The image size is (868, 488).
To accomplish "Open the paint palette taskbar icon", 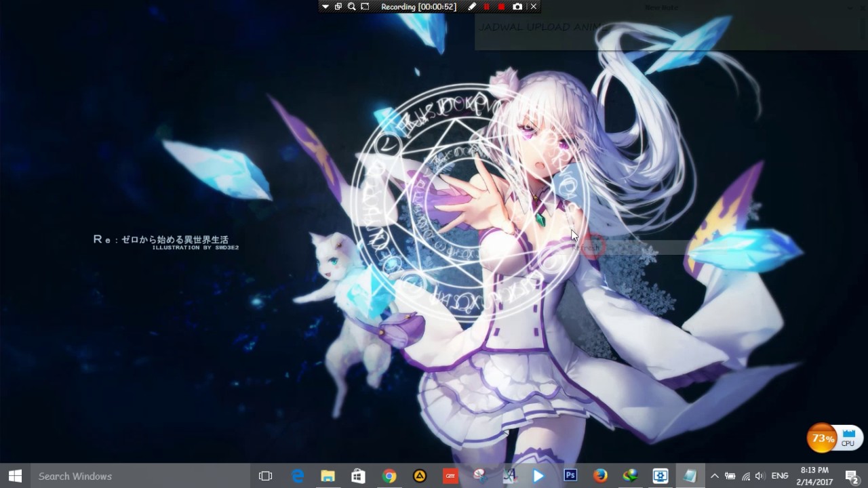I will coord(480,476).
